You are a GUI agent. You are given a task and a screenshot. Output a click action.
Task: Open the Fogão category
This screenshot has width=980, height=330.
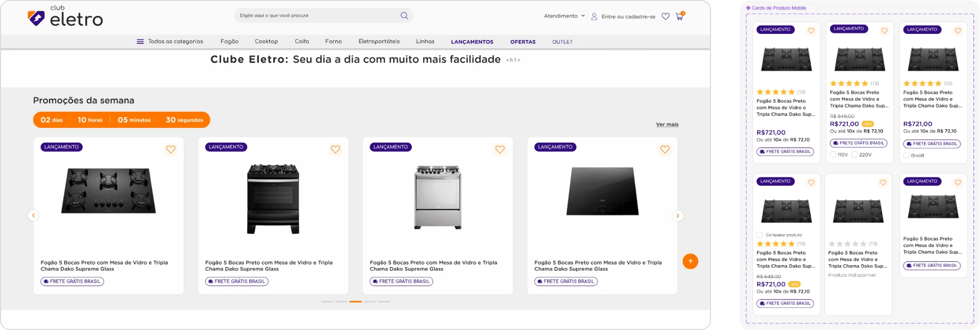[x=229, y=41]
